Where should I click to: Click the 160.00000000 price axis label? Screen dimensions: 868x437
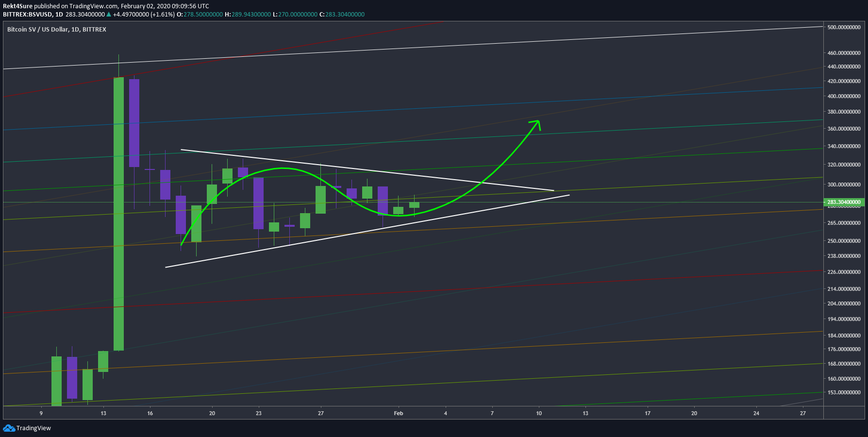[844, 379]
